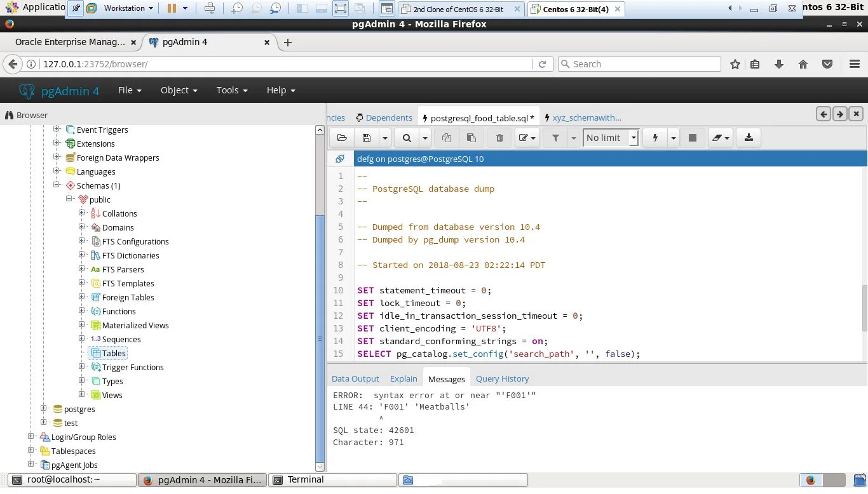Download query results as CSV
Viewport: 868px width, 494px height.
click(x=749, y=138)
